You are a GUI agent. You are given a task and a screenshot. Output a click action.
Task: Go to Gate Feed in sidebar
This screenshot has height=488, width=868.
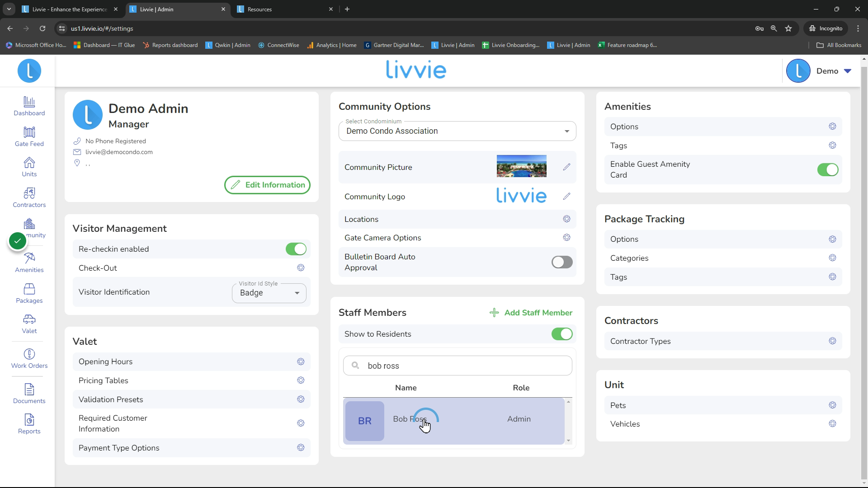tap(29, 136)
